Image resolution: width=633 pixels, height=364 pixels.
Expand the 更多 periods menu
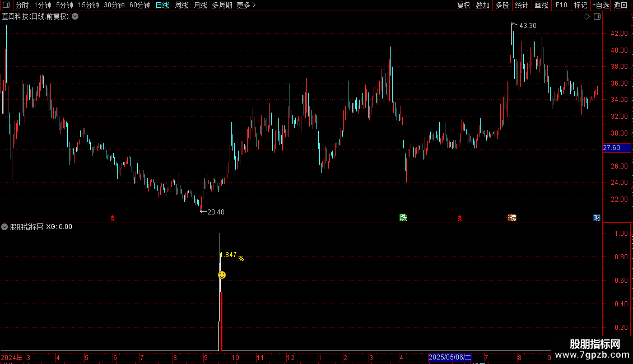[x=246, y=5]
